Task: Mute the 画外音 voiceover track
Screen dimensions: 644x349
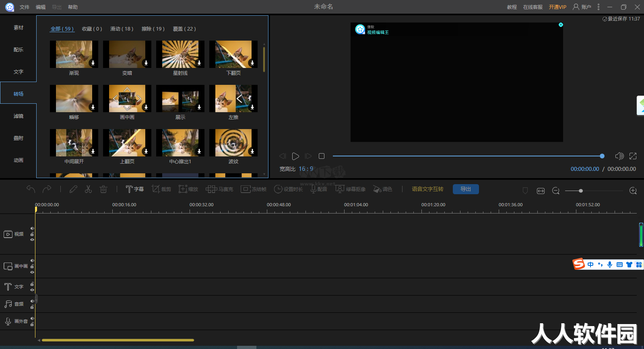Action: click(32, 318)
